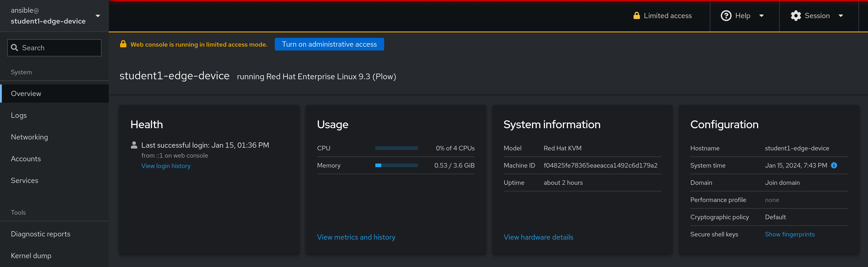Click the Secure shell keys label
Image resolution: width=868 pixels, height=267 pixels.
point(714,234)
